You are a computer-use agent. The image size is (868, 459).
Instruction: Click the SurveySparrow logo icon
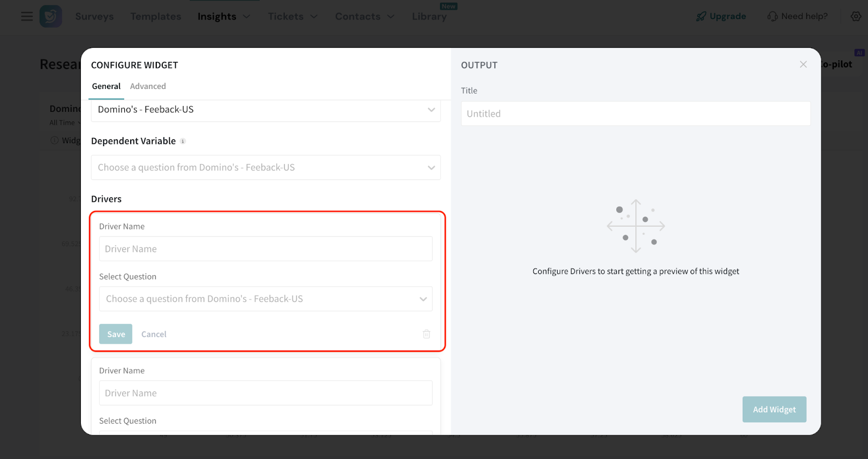point(50,16)
